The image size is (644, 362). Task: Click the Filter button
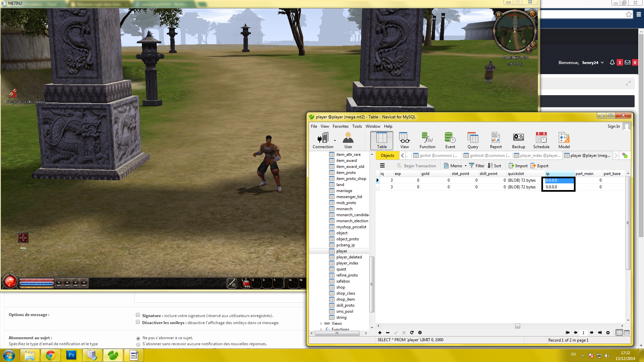(477, 166)
